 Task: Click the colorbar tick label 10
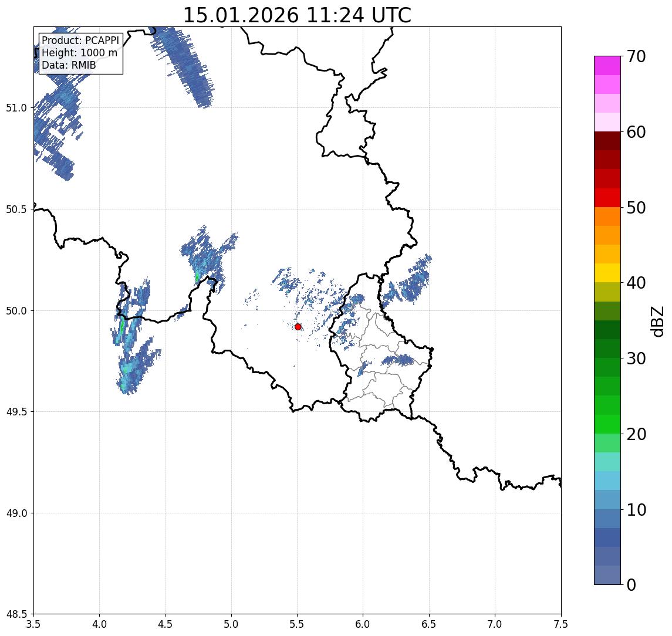click(636, 510)
